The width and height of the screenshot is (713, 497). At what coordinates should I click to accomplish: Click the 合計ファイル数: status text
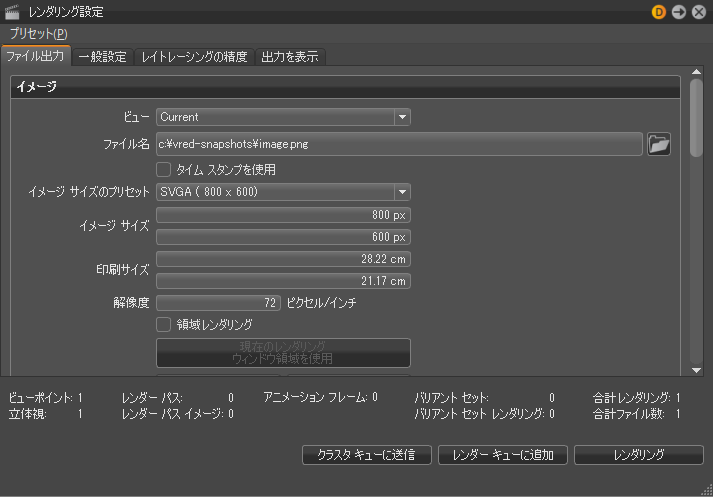[x=629, y=414]
